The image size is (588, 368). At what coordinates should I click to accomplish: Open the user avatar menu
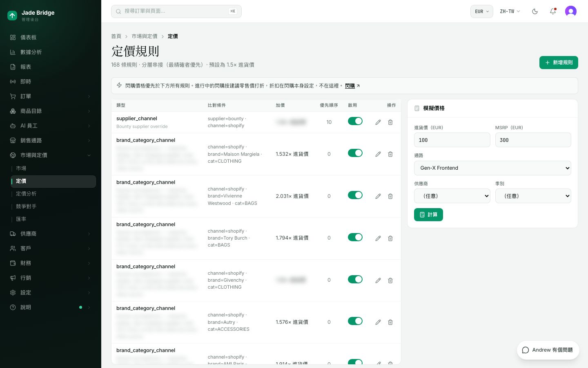(571, 11)
